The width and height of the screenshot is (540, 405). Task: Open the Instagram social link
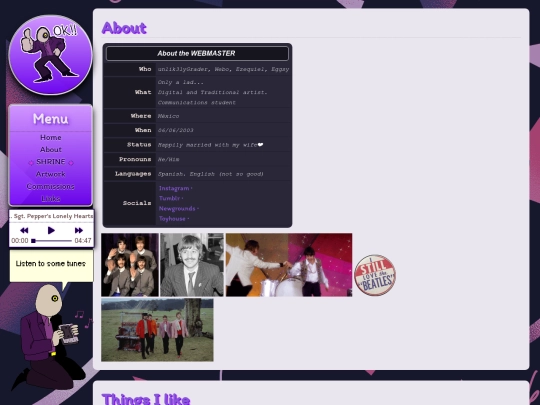click(174, 188)
